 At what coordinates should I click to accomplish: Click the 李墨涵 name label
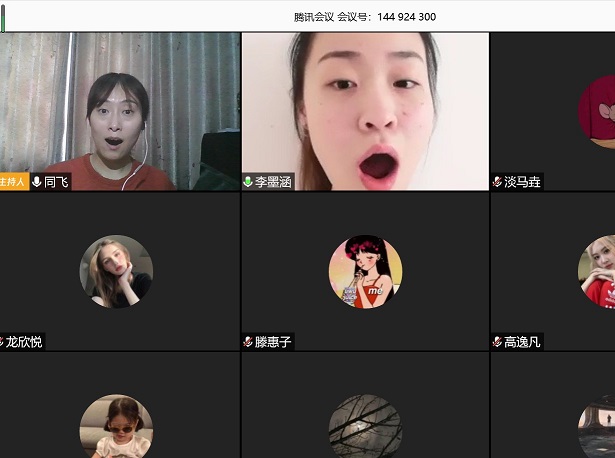click(x=273, y=182)
